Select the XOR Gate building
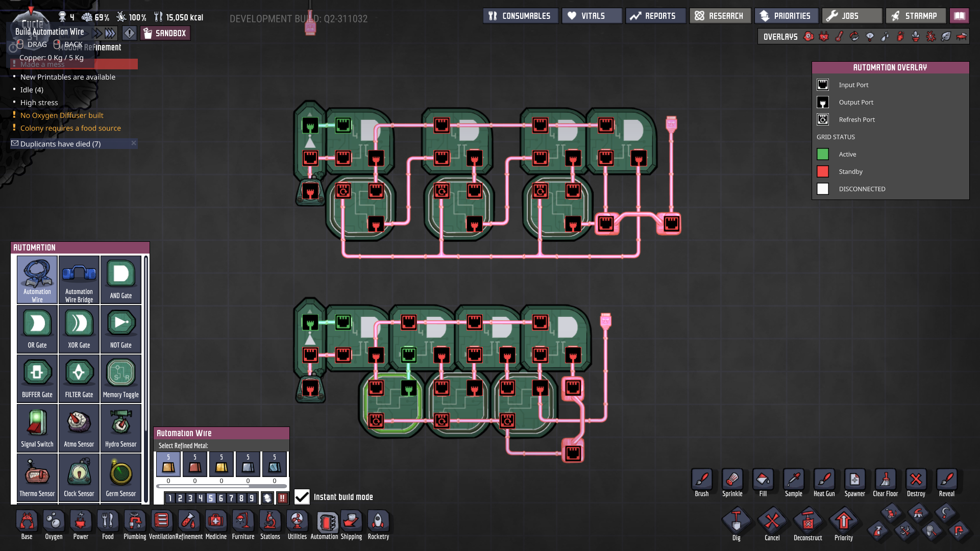Image resolution: width=980 pixels, height=551 pixels. pos(79,329)
